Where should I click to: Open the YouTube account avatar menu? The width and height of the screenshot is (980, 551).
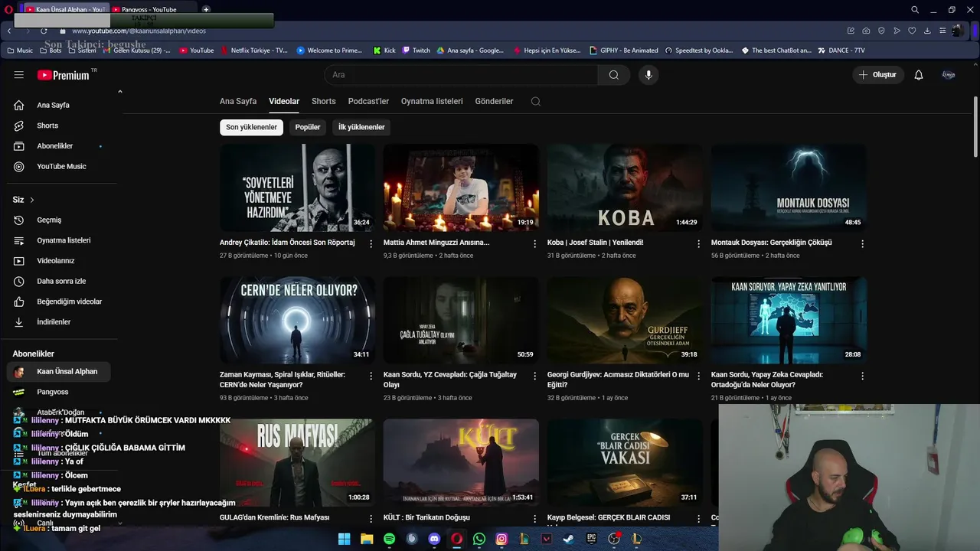click(x=949, y=75)
